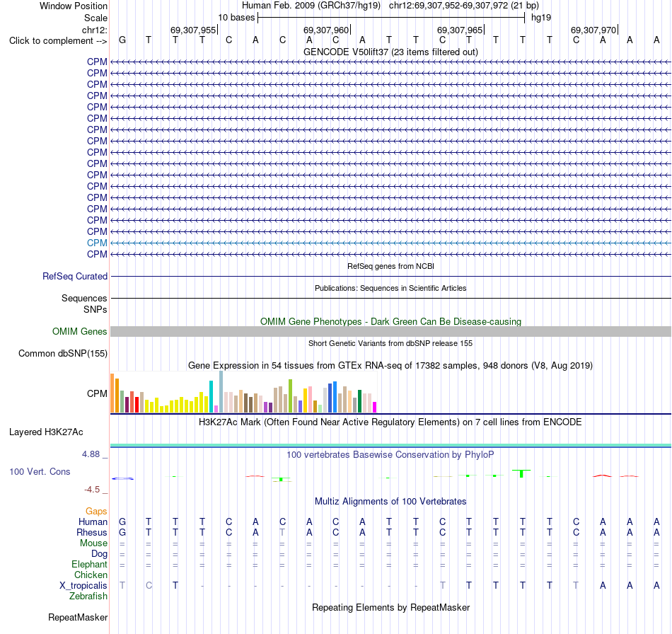
Task: Click the -4.5 lower scale value
Action: coord(92,490)
